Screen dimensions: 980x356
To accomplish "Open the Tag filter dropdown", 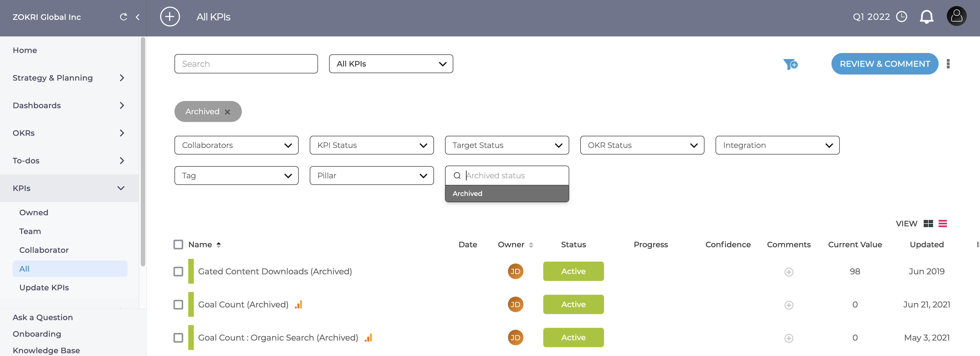I will (236, 176).
